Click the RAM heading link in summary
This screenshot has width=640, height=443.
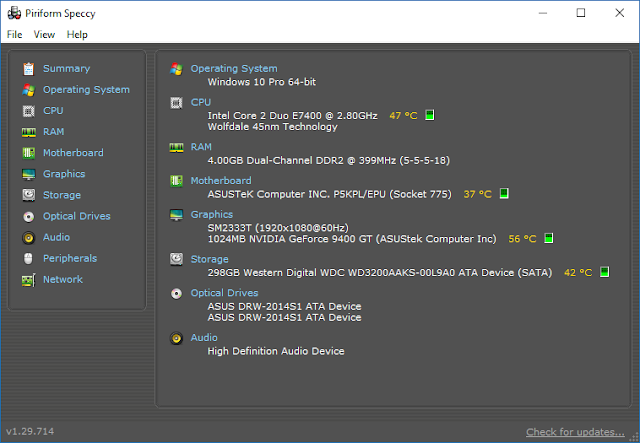point(201,147)
